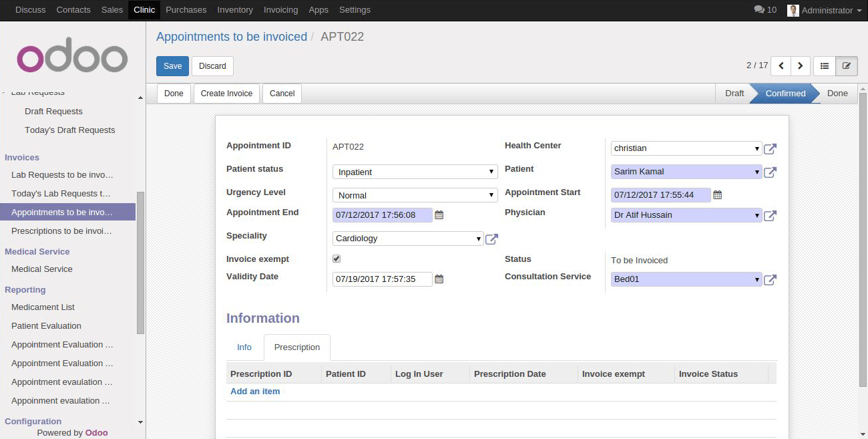Viewport: 868px width, 439px height.
Task: Open the Settings menu
Action: (355, 10)
